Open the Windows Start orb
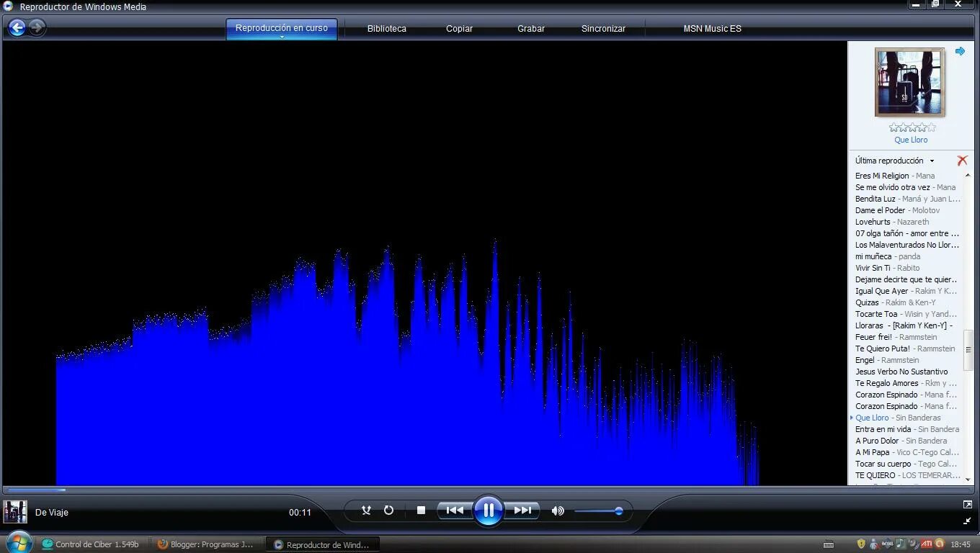Screen dimensions: 980x553 point(19,542)
